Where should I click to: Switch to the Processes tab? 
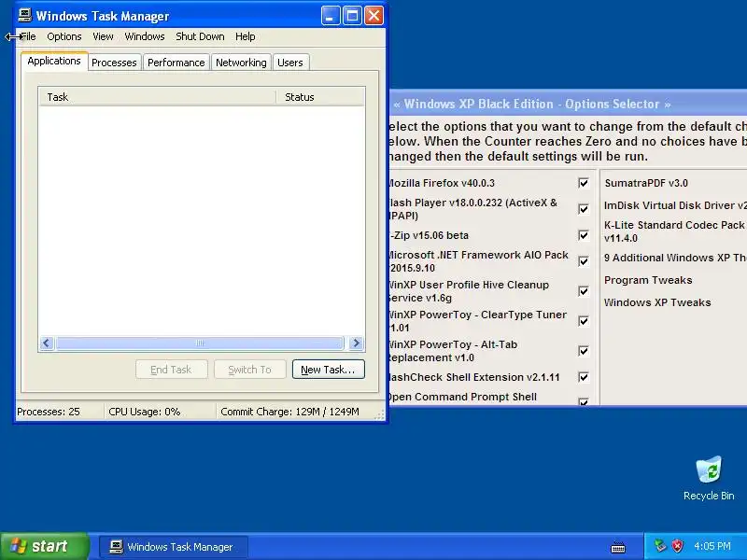click(114, 63)
